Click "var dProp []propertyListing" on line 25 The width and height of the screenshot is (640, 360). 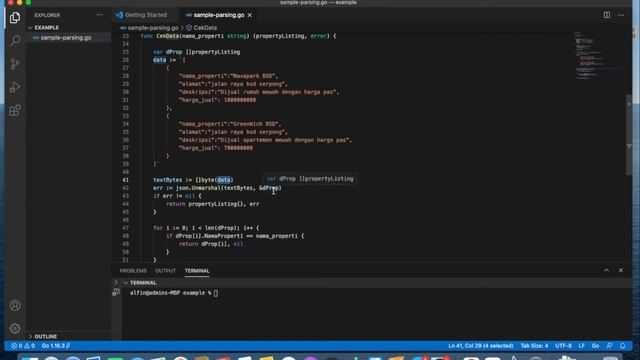196,52
